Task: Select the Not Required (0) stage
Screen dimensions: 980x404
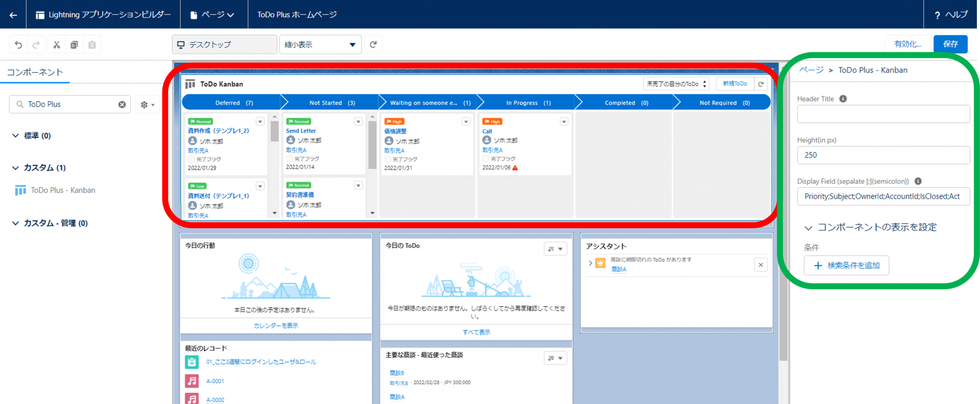Action: [724, 103]
